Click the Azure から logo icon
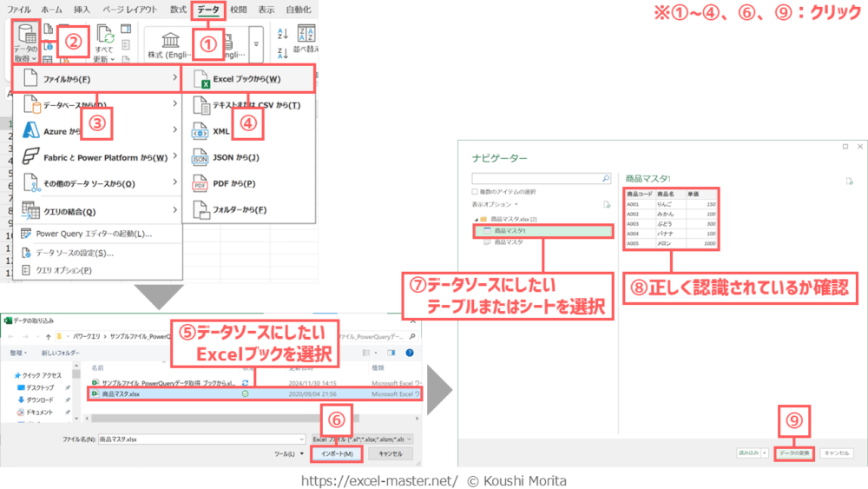The height and width of the screenshot is (489, 868). pos(31,131)
